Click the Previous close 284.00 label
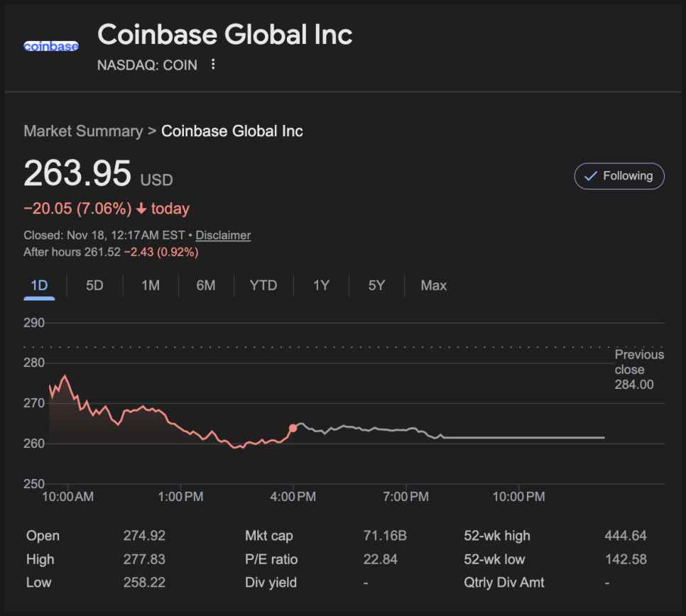The height and width of the screenshot is (616, 686). (638, 369)
